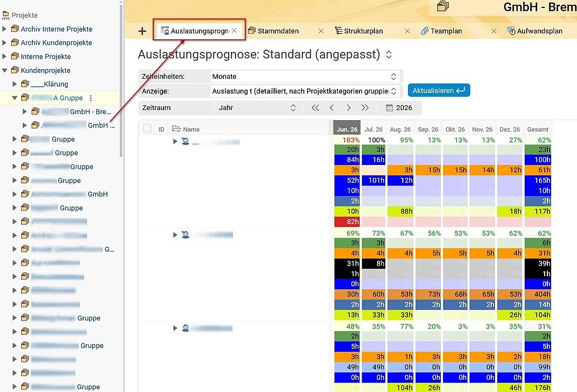Click person icon in 48% row
Viewport: 577px width, 392px height.
point(185,328)
